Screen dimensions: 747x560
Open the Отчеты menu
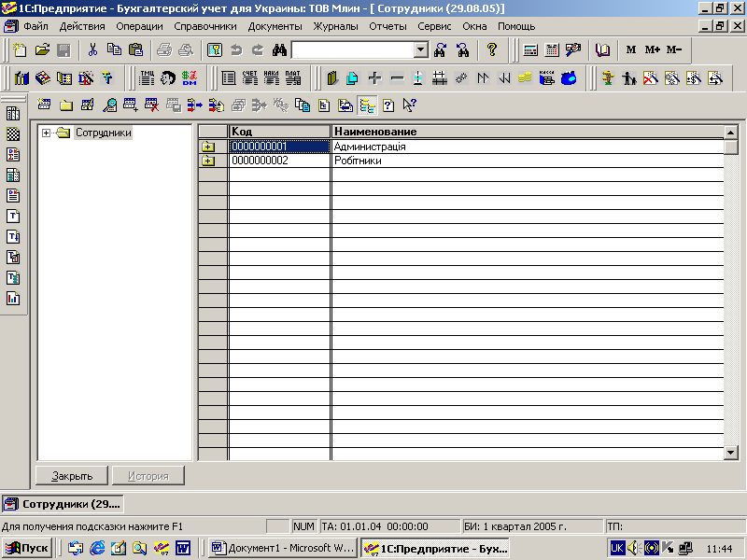(388, 26)
